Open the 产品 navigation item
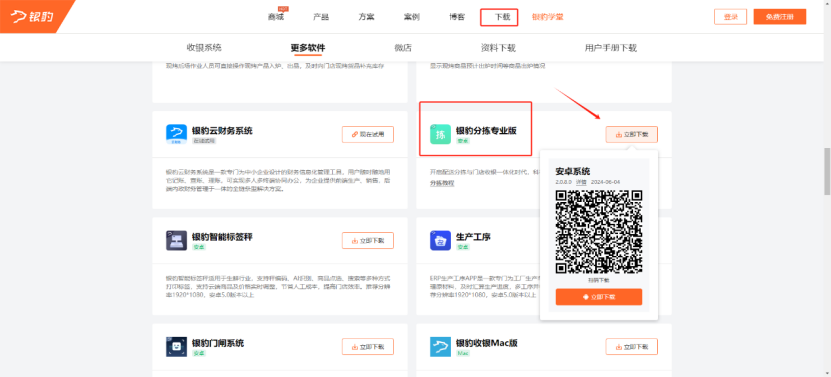 pos(321,17)
